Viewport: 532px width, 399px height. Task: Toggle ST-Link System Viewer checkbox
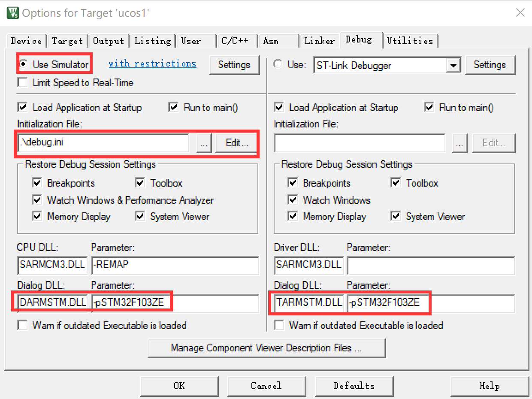[x=396, y=217]
